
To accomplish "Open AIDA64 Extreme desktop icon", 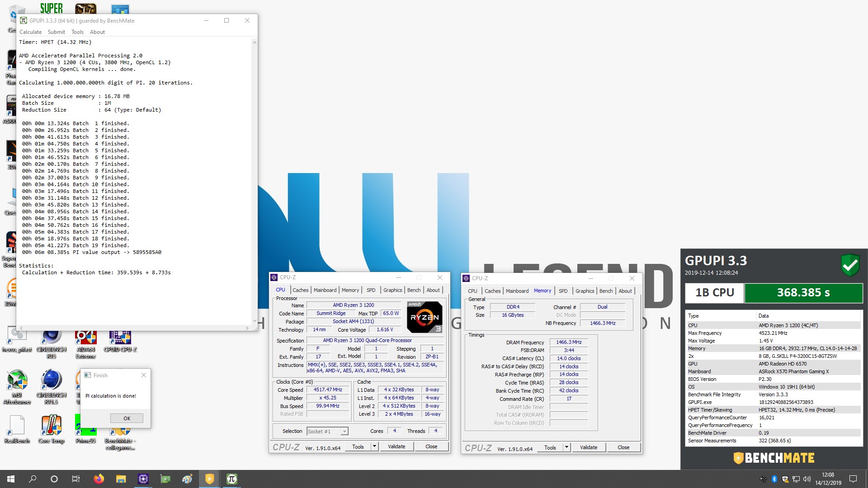I will pyautogui.click(x=85, y=343).
